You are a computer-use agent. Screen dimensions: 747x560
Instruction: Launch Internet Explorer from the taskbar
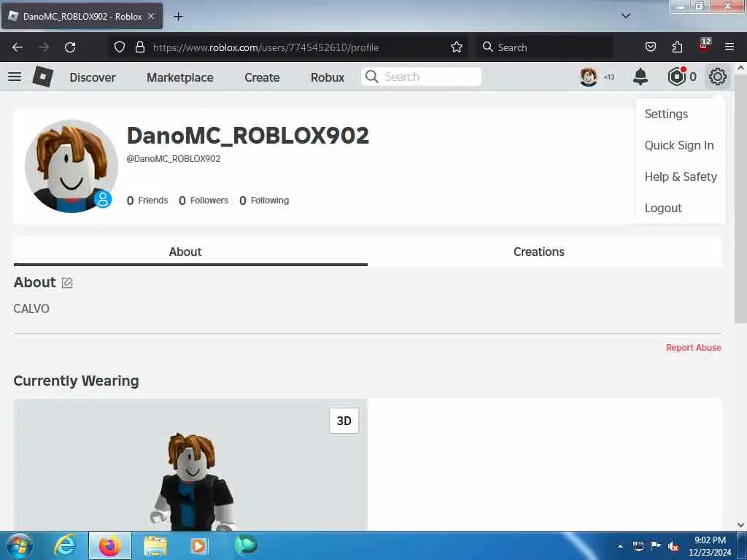point(64,545)
